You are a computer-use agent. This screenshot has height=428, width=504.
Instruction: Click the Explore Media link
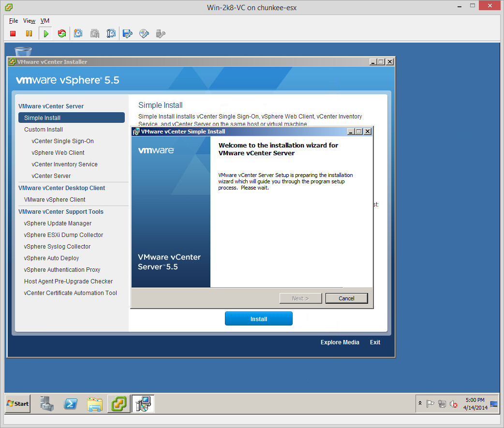[x=340, y=342]
